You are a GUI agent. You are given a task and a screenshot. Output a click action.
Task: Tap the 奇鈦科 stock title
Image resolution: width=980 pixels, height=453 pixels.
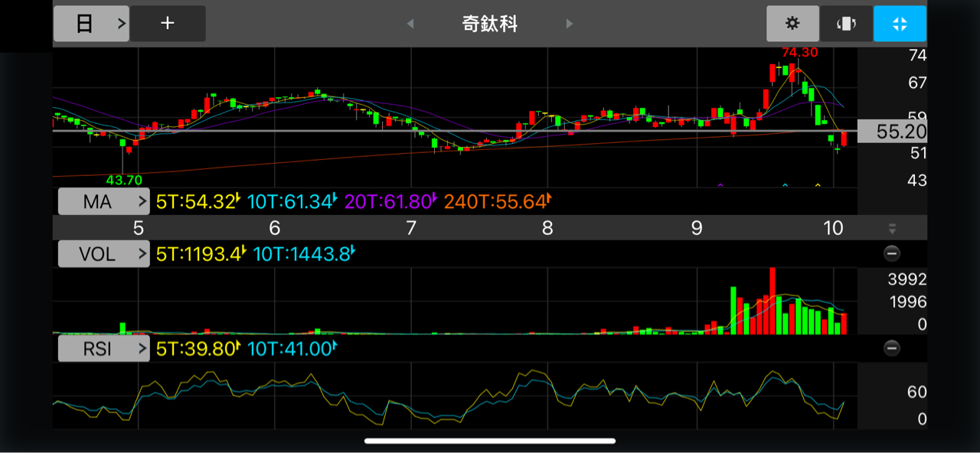(x=490, y=24)
